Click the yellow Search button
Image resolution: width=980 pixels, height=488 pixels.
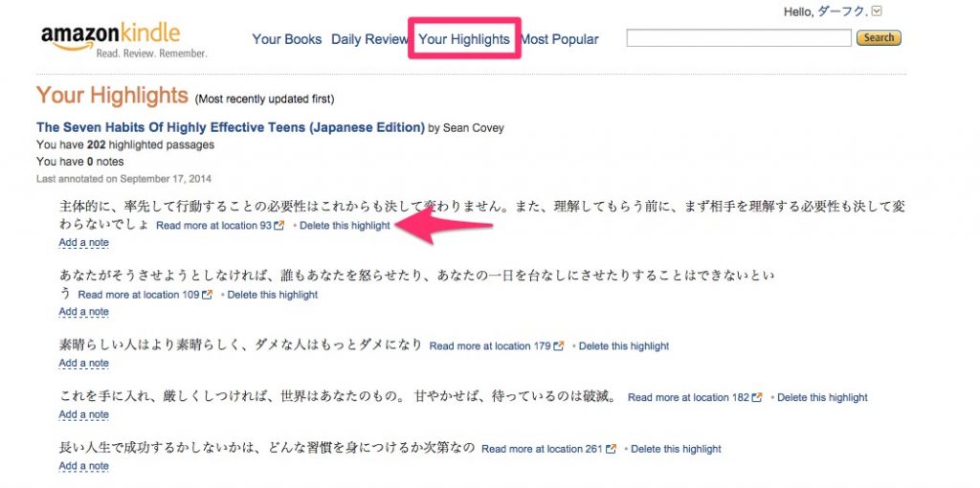[879, 37]
